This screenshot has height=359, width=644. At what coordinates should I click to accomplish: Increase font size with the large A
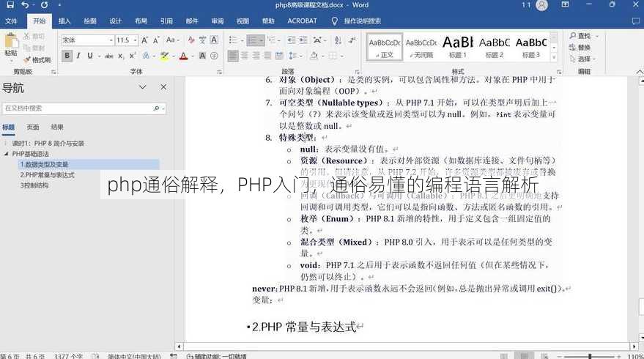[x=144, y=40]
